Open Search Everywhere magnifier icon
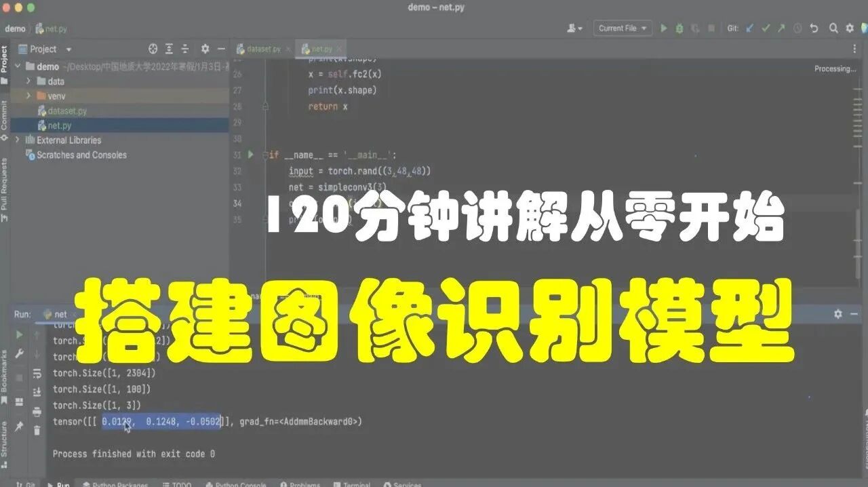 coord(833,28)
